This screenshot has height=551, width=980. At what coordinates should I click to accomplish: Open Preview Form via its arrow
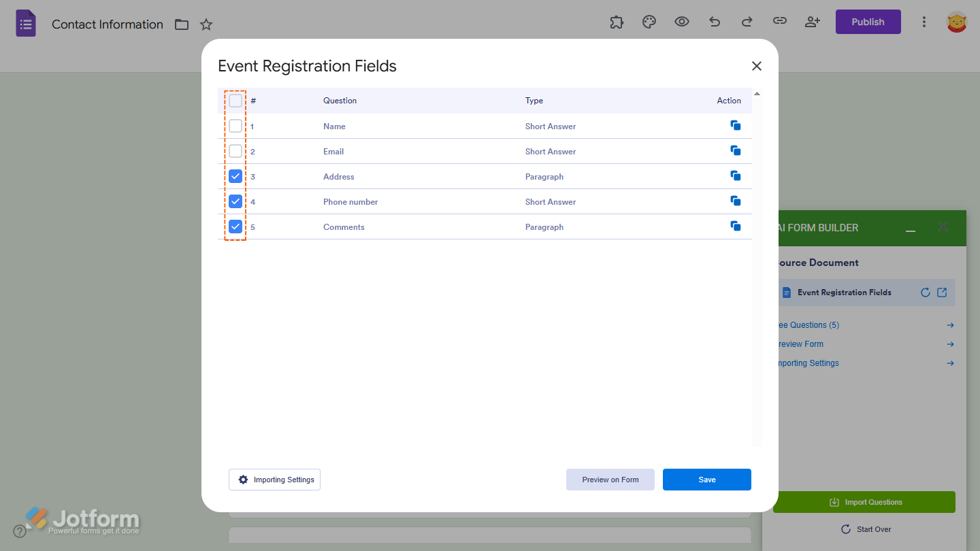coord(950,344)
